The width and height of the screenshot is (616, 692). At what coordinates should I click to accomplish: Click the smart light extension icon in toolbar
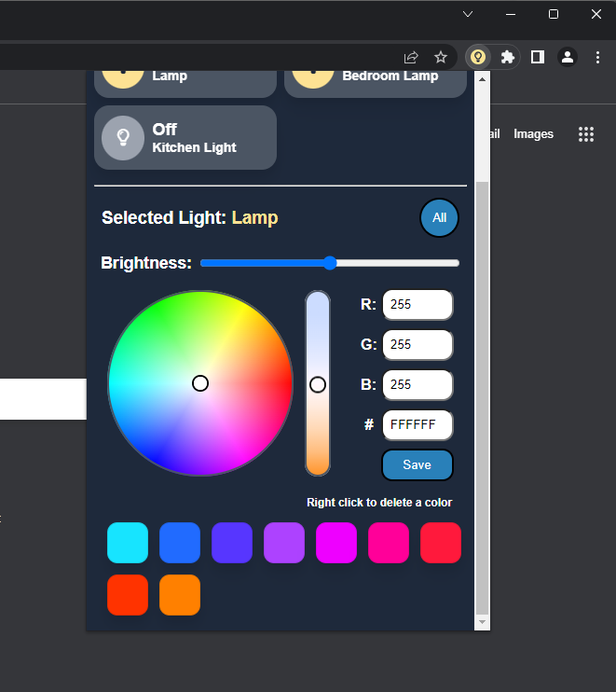pos(478,57)
